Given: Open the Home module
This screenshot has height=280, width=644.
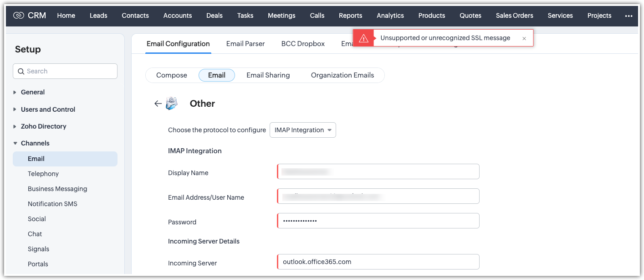Looking at the screenshot, I should (x=66, y=16).
